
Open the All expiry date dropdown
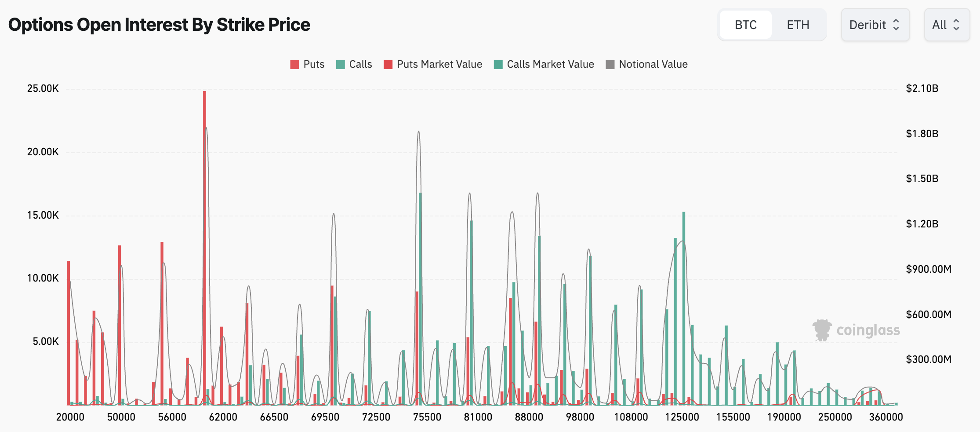947,25
